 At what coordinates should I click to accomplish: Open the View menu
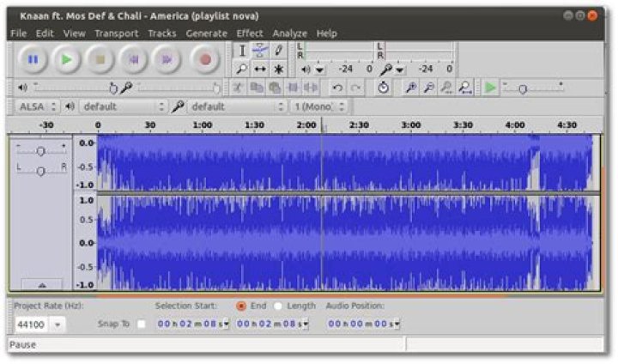pyautogui.click(x=74, y=33)
